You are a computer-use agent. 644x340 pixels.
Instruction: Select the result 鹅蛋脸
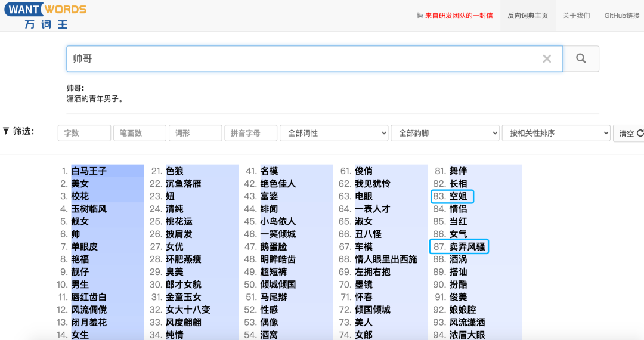[274, 246]
